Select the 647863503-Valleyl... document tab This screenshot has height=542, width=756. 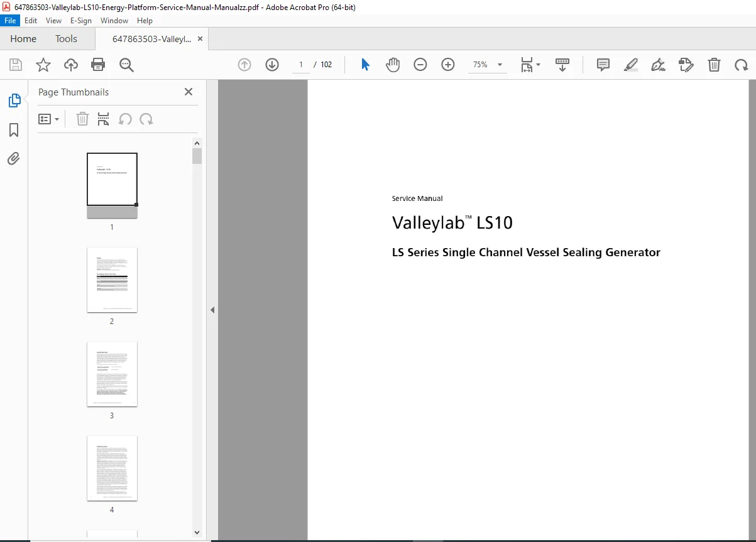[x=151, y=39]
